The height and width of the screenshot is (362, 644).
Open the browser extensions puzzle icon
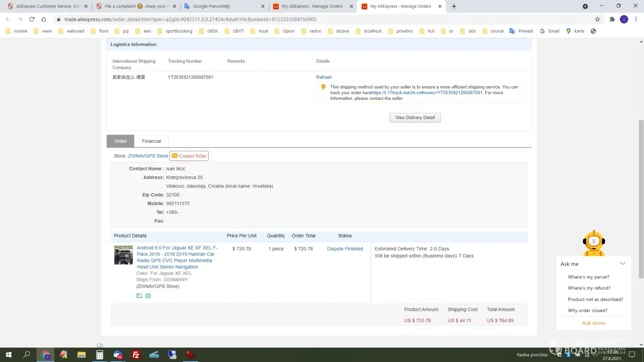tap(612, 19)
